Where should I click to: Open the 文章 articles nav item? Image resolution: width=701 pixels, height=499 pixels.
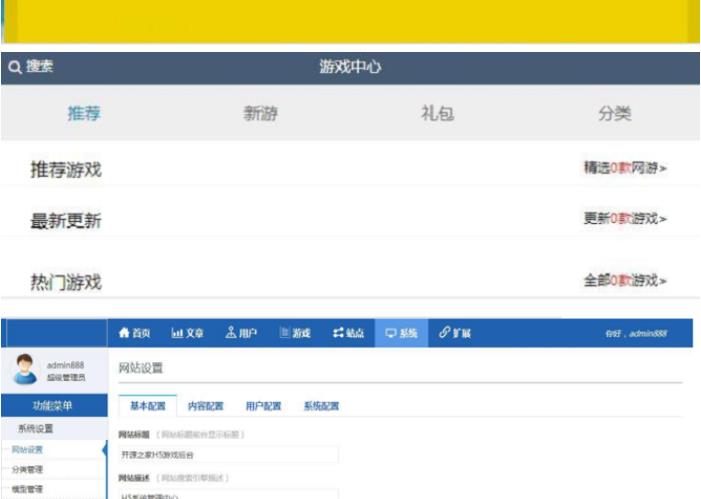coord(187,333)
